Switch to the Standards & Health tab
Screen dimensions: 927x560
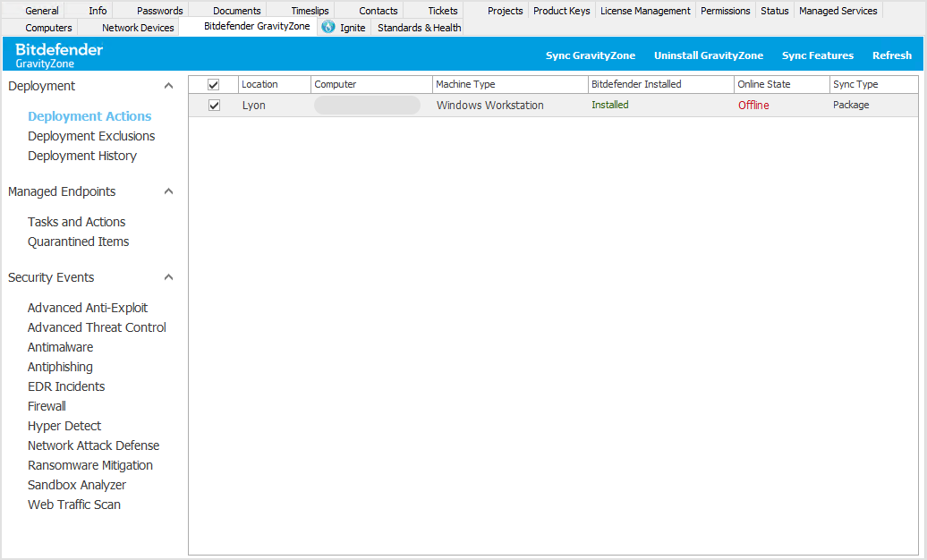[418, 28]
